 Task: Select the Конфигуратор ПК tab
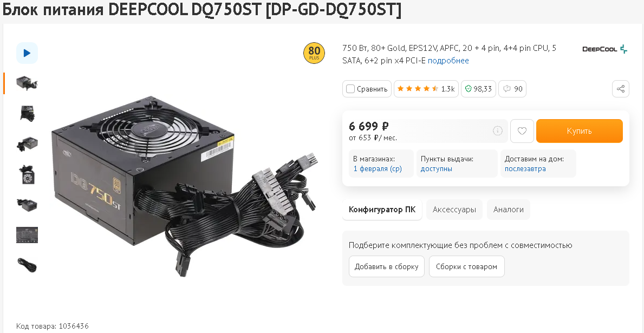382,210
